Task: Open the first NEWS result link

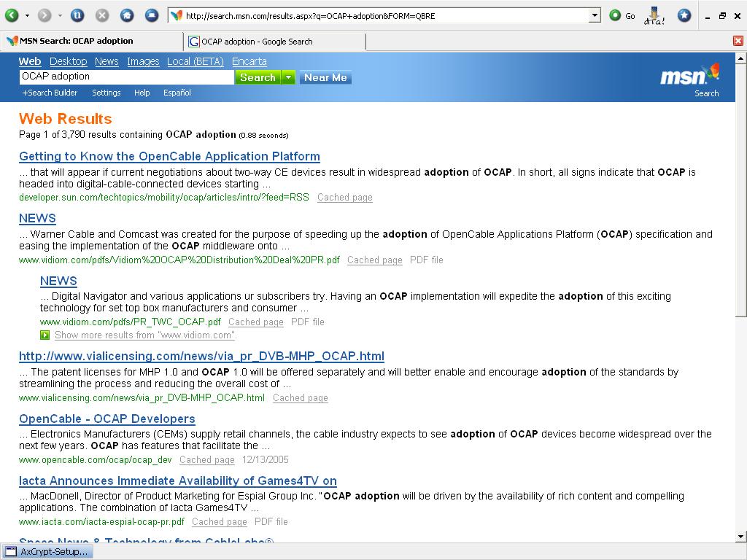Action: click(x=37, y=218)
